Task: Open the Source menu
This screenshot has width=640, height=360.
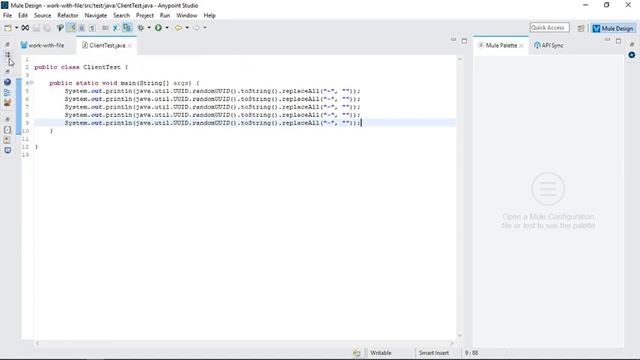Action: pos(42,16)
